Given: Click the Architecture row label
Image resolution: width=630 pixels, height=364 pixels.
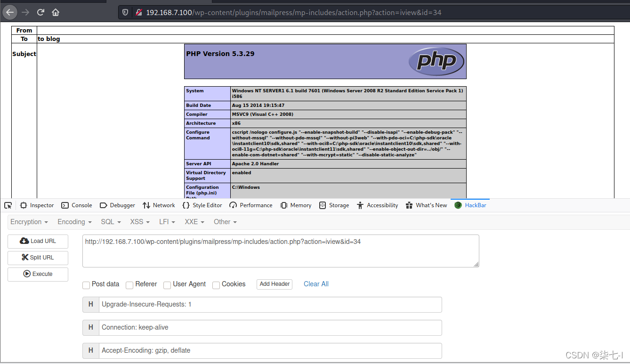Looking at the screenshot, I should tap(201, 123).
